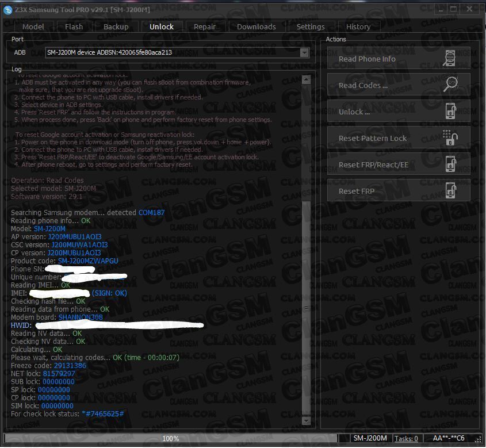Click the keypad padlock icon on Reset Pattern Lock
486x448 pixels.
450,137
